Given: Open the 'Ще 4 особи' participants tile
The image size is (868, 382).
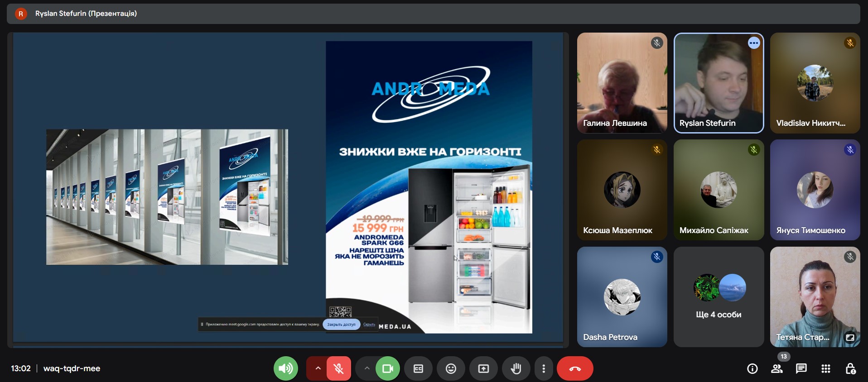Looking at the screenshot, I should [719, 297].
